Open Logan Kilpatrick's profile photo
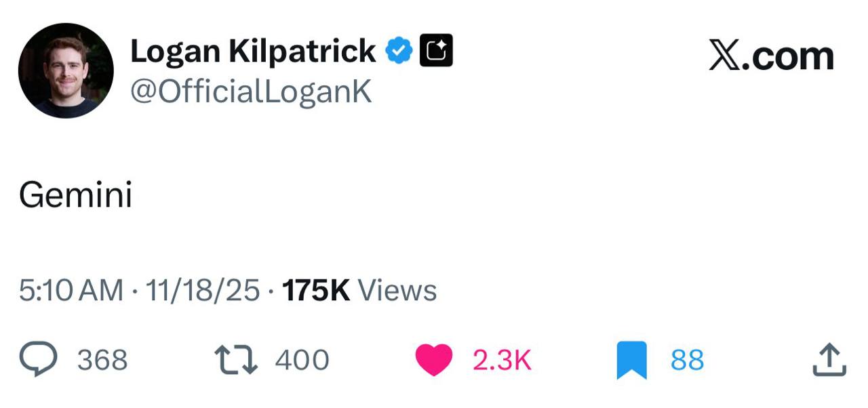868x408 pixels. tap(66, 70)
